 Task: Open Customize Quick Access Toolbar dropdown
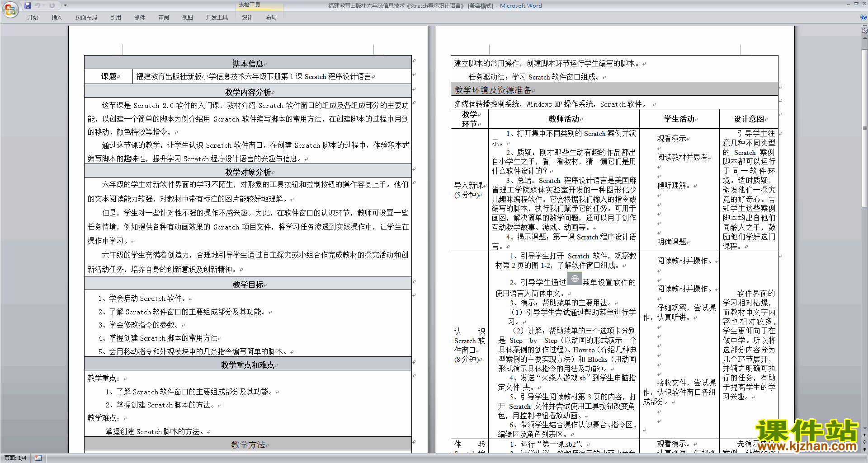coord(65,5)
